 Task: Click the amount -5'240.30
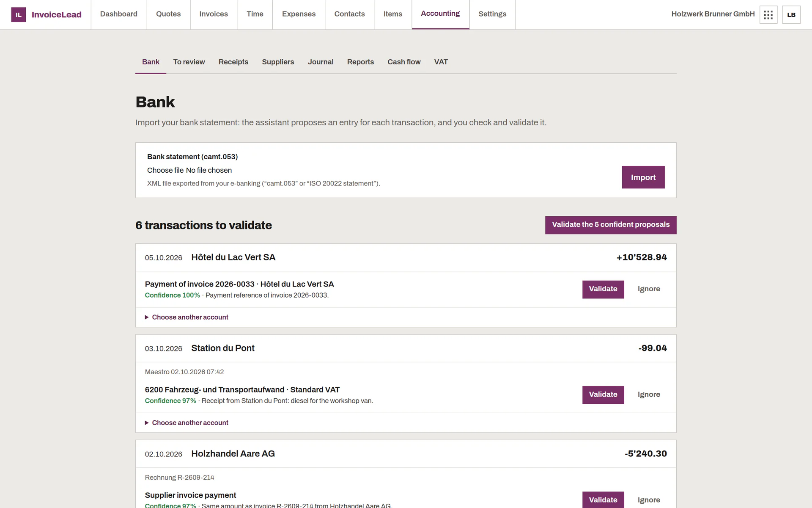pyautogui.click(x=646, y=454)
